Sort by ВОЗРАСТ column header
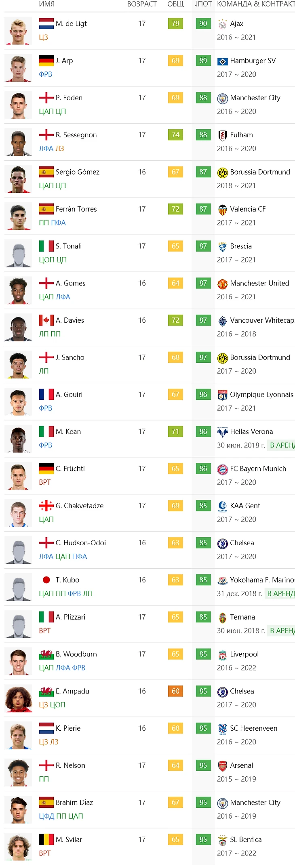 [142, 4]
